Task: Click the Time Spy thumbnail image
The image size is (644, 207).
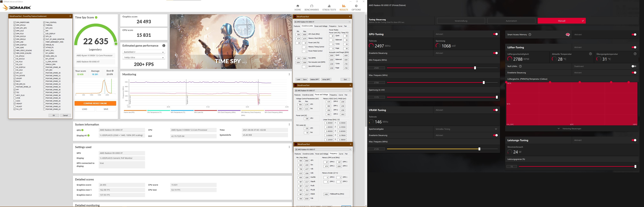Action: (x=231, y=42)
